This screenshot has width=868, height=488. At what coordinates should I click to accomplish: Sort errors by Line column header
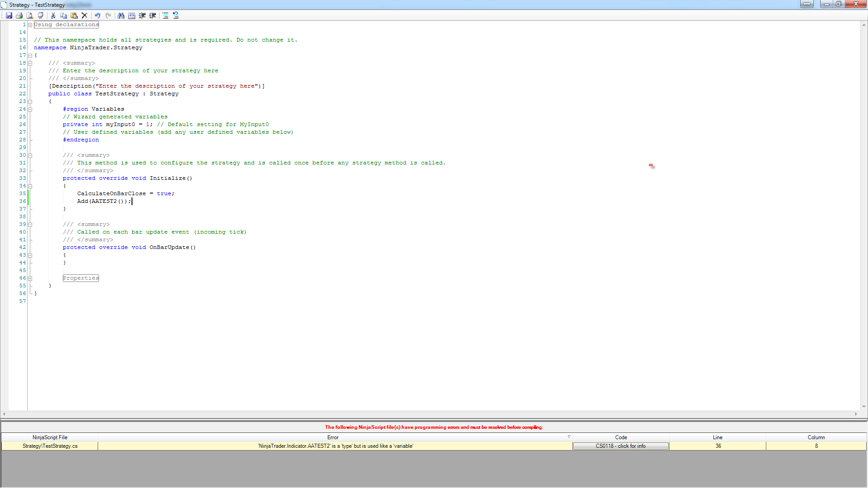point(717,437)
